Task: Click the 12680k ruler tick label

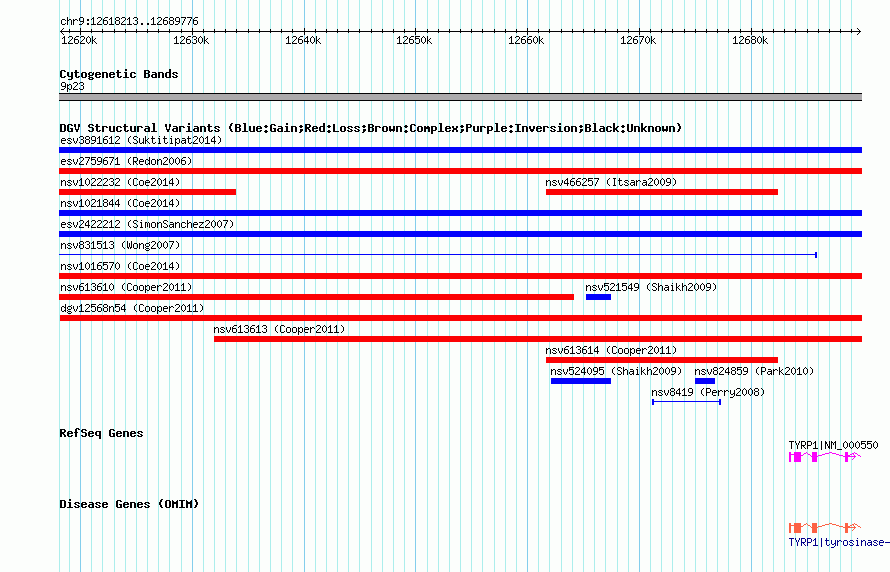Action: 750,40
